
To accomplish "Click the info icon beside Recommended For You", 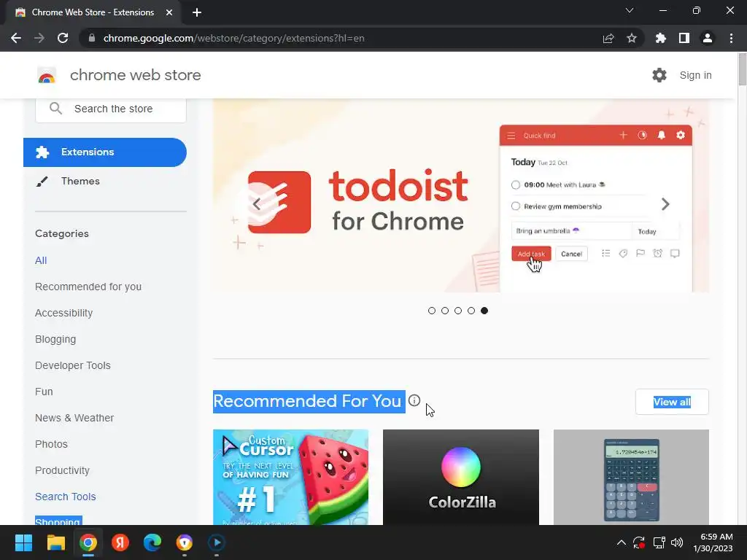I will (414, 400).
